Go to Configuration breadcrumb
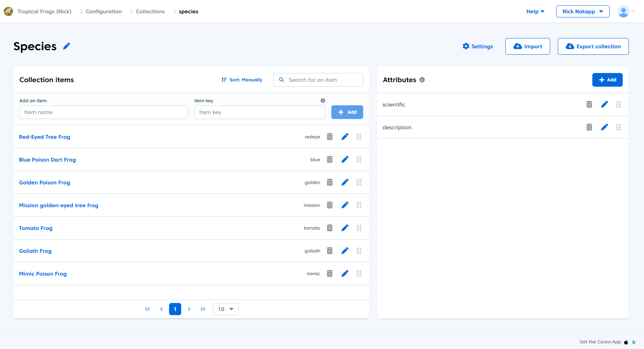This screenshot has height=349, width=644. [104, 11]
